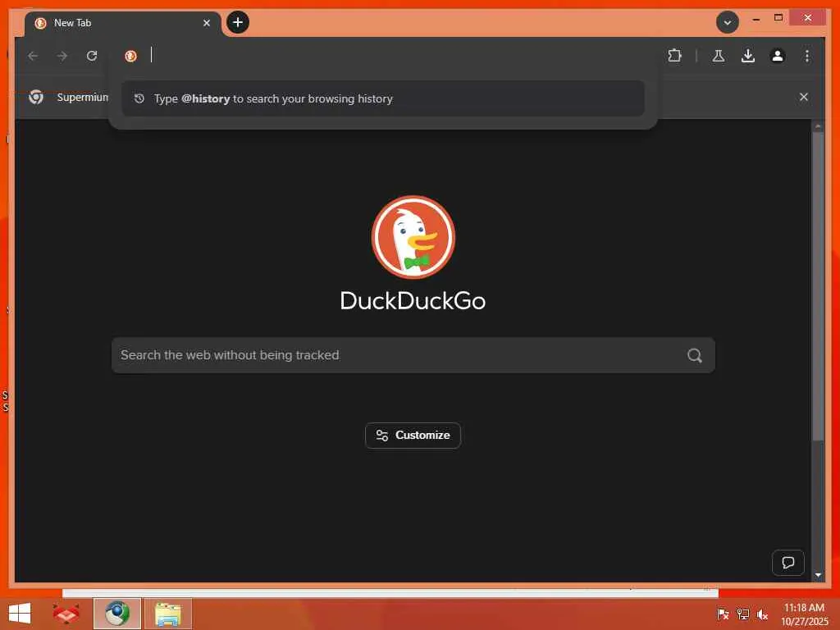
Task: Open the red app icon in taskbar
Action: (66, 614)
